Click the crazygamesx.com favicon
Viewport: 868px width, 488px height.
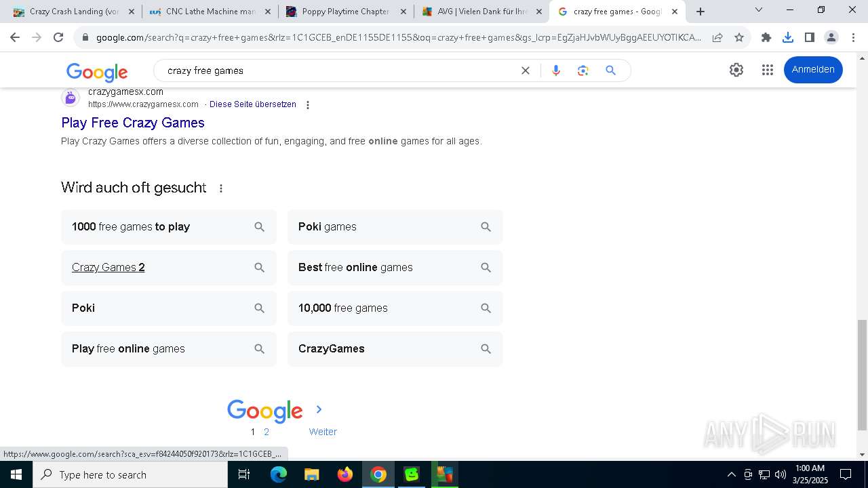(x=71, y=98)
